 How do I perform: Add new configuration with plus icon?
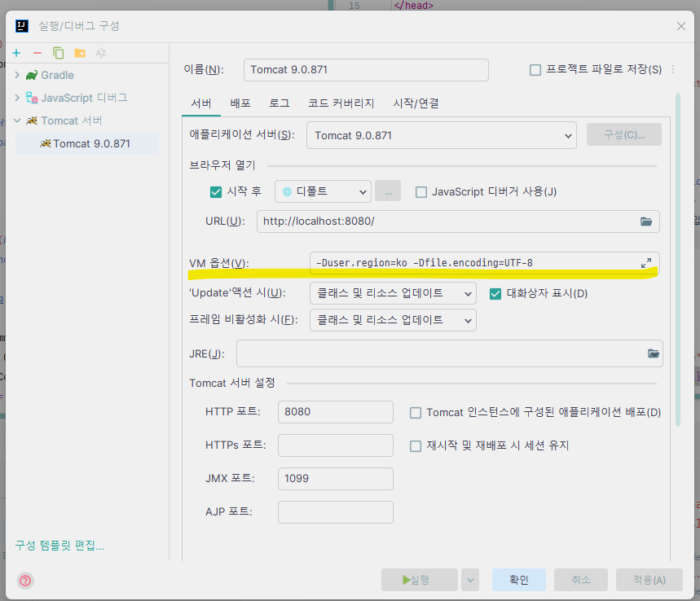point(16,53)
